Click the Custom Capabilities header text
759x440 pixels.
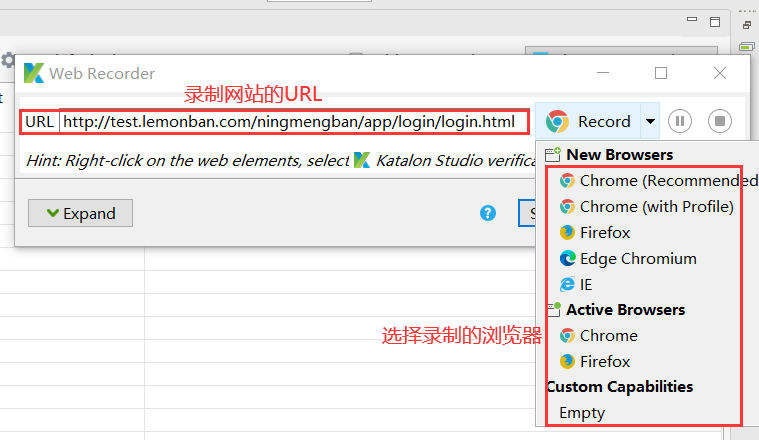[620, 387]
